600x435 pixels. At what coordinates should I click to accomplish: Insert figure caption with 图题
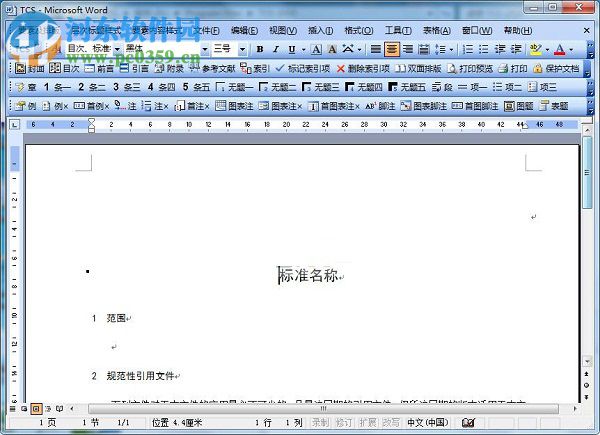518,106
